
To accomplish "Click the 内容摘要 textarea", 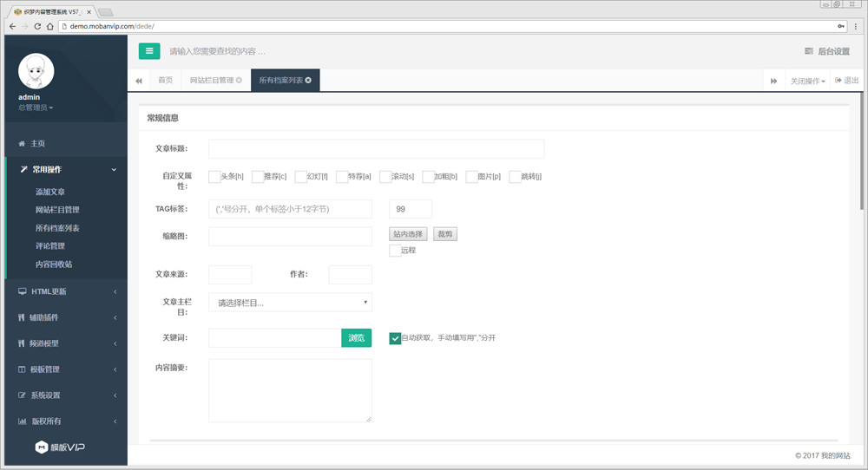I will pyautogui.click(x=290, y=390).
